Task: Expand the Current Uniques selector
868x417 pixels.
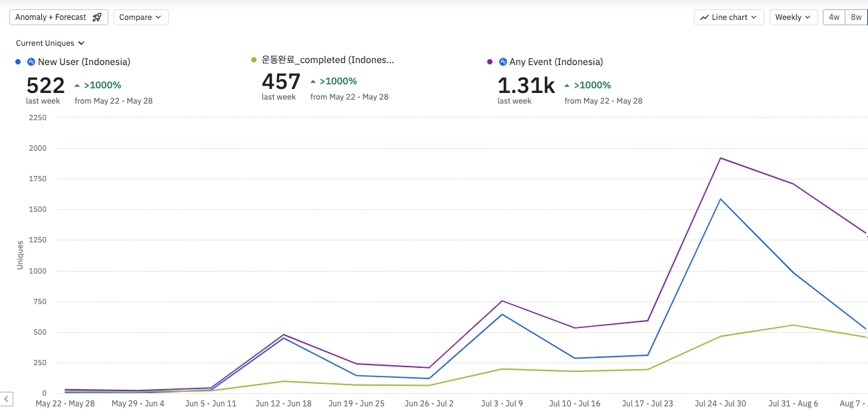Action: pos(51,43)
